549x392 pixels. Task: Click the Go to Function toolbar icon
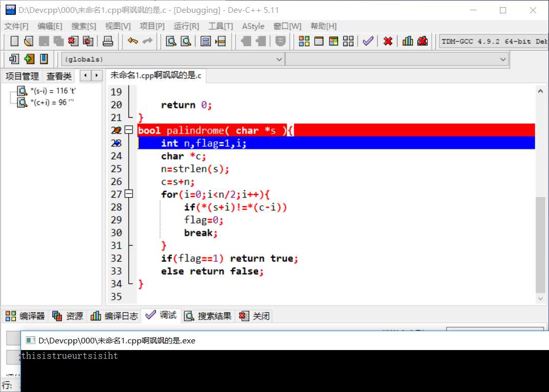click(206, 41)
